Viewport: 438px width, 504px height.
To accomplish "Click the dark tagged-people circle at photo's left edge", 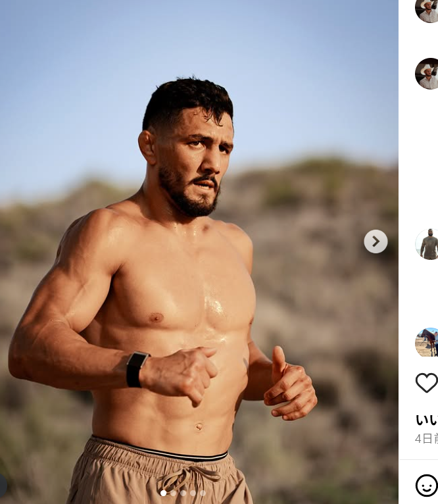I will click(3, 486).
